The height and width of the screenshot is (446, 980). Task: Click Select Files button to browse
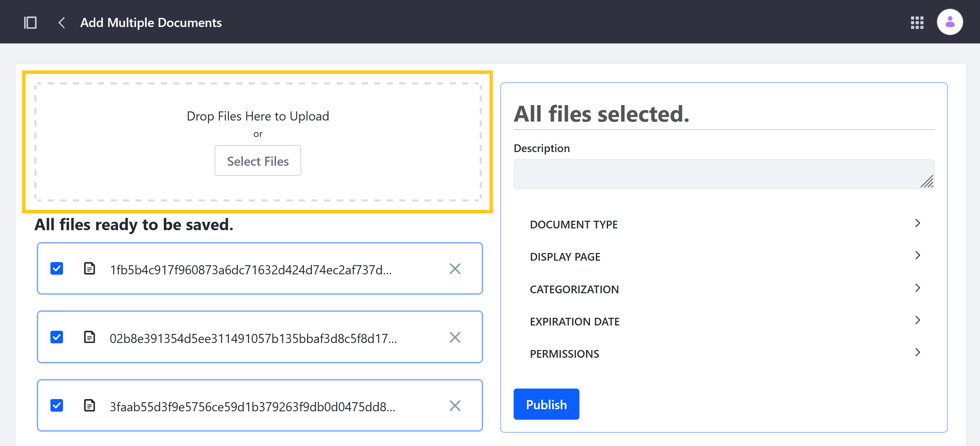pos(257,160)
